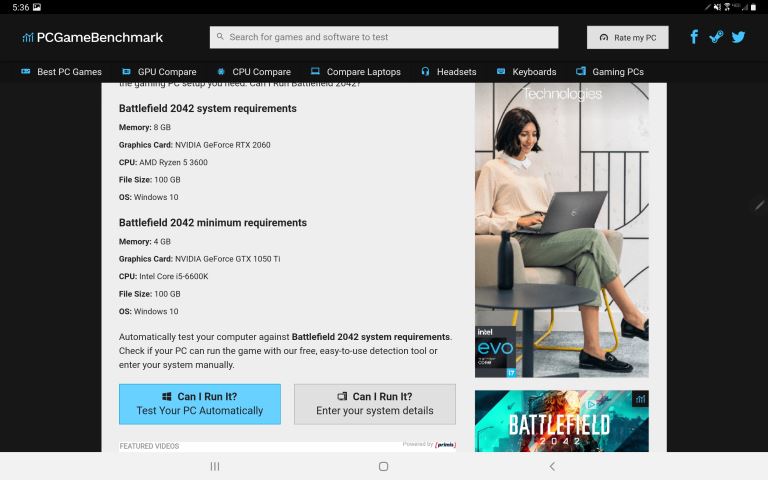Click the desktop icon beside Gaming PCs

point(581,72)
